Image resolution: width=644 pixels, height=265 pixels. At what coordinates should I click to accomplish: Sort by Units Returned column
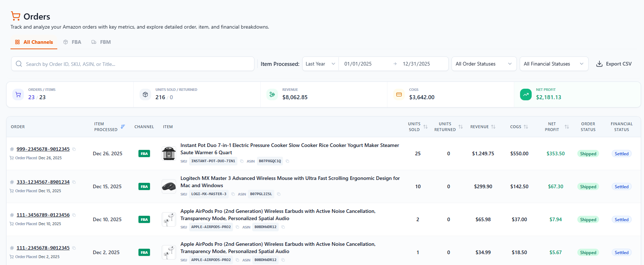coord(461,127)
